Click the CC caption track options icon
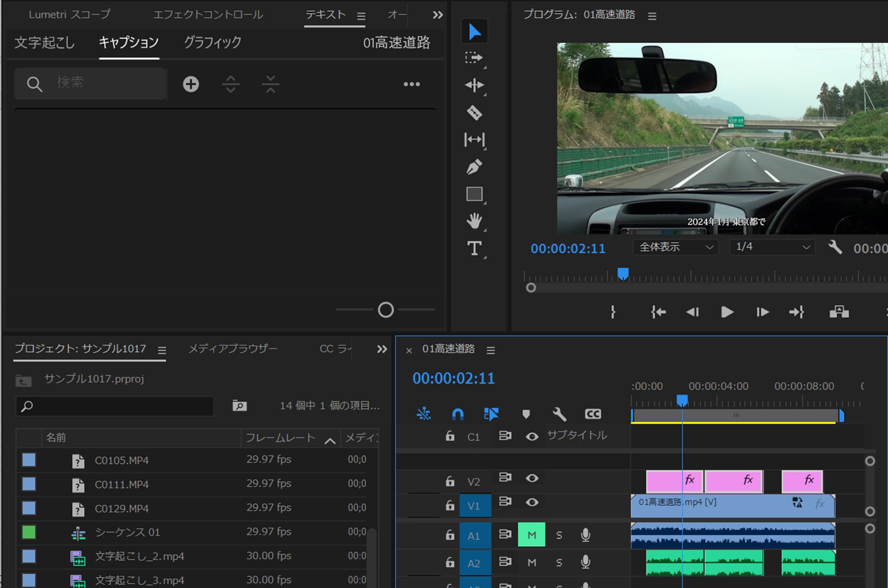This screenshot has height=588, width=888. point(593,414)
